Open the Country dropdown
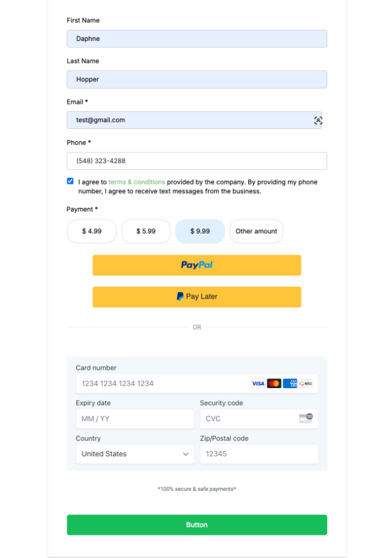The image size is (392, 558). point(135,454)
